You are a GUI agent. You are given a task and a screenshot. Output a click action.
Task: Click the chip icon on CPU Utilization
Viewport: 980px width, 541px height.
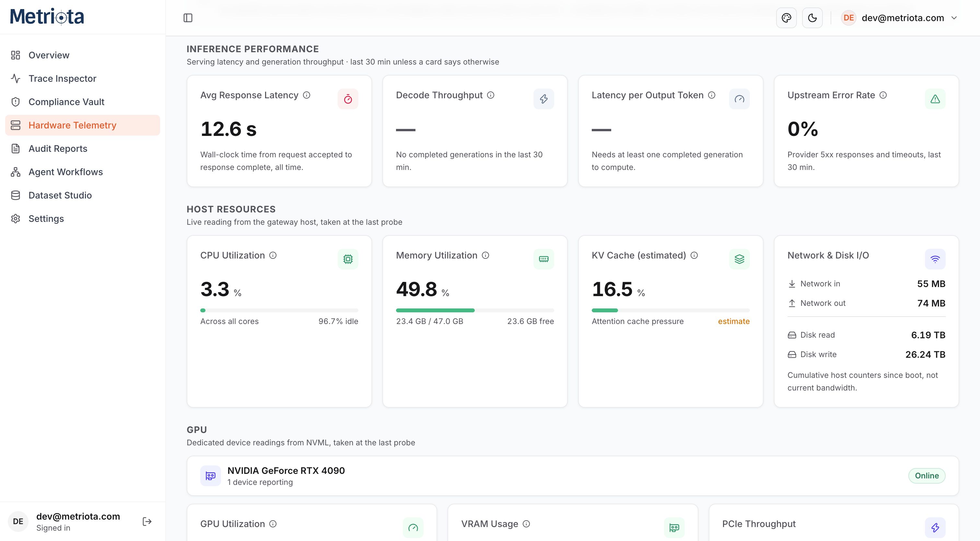click(x=348, y=259)
